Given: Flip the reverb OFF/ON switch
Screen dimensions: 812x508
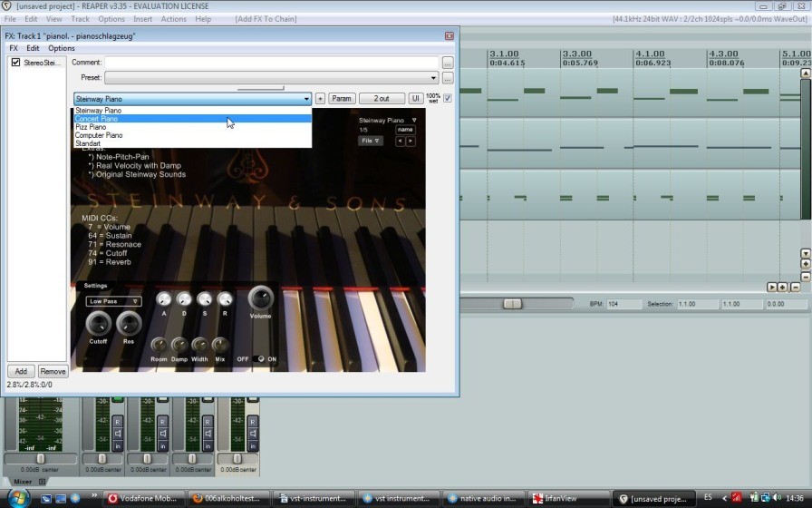Looking at the screenshot, I should tap(260, 358).
